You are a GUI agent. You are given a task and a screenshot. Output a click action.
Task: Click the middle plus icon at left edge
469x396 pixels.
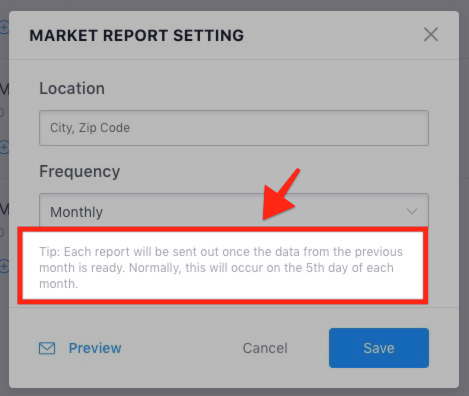[4, 147]
